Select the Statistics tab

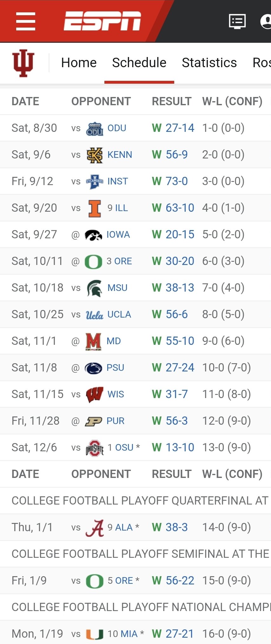coord(209,63)
